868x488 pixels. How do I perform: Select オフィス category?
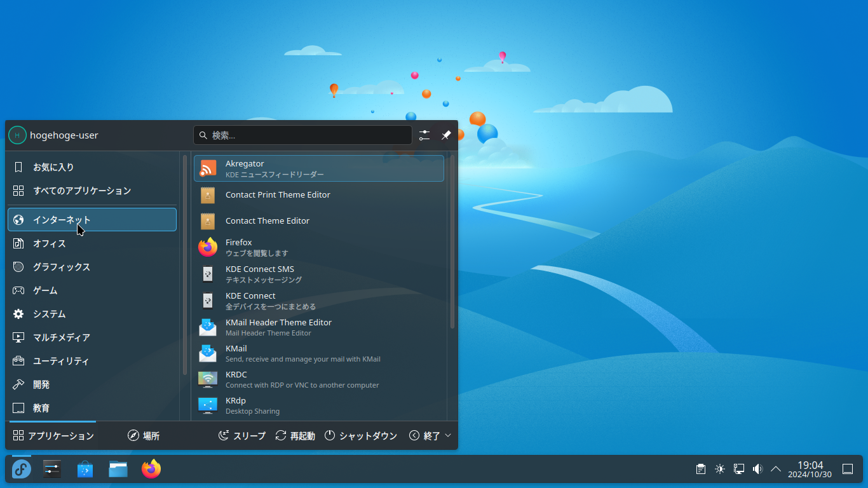pos(92,243)
